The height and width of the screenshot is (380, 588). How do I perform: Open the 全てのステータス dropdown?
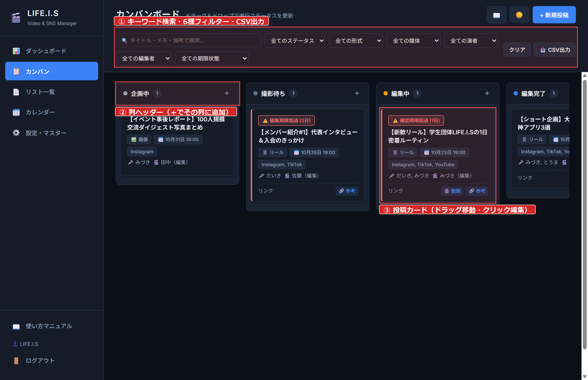[295, 41]
